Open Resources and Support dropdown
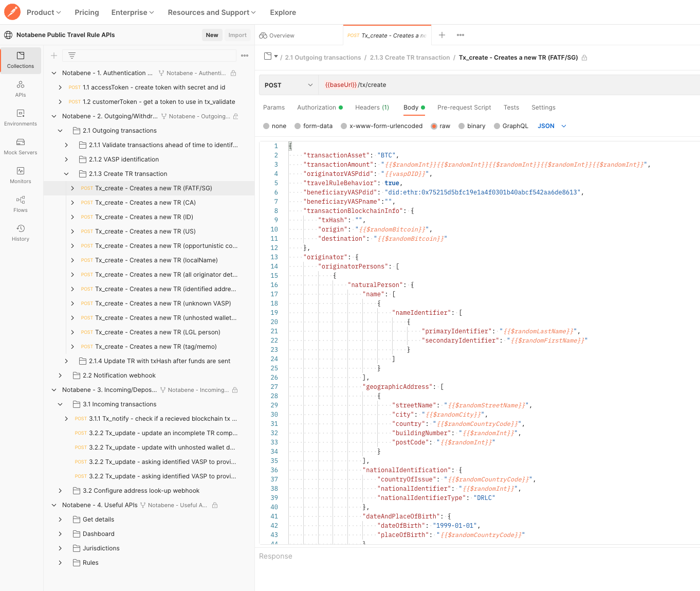 point(212,12)
